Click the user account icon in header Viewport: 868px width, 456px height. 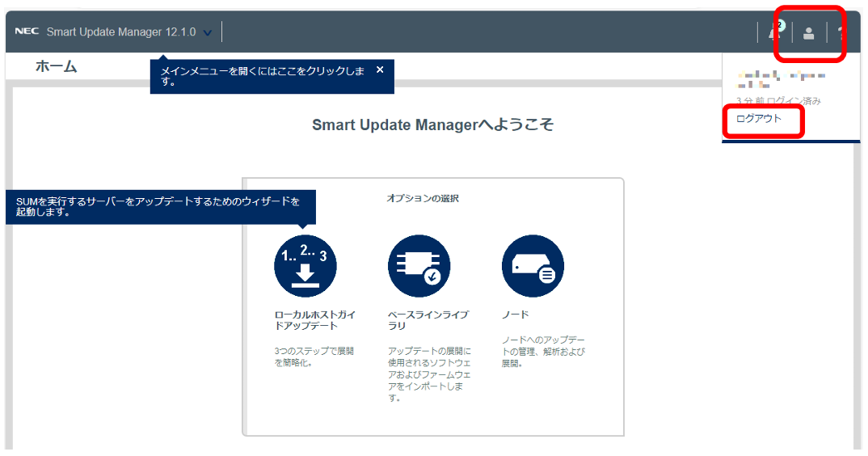pos(808,32)
